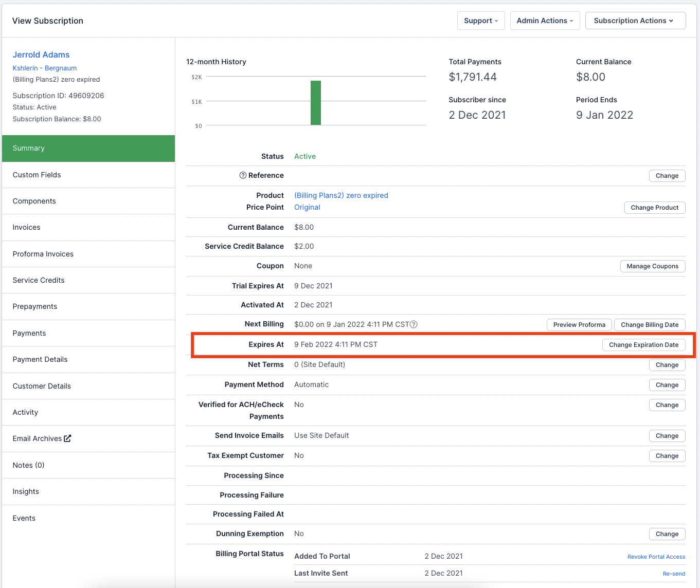Switch to the Prepayments tab
Viewport: 700px width, 588px height.
pos(88,306)
